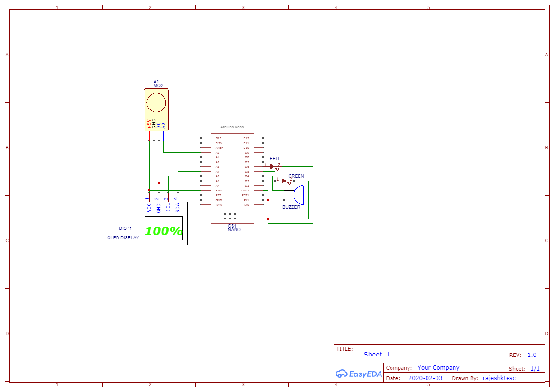Screen dimensions: 554x392
Task: Select the circular sensor face inside MQ2
Action: point(157,101)
